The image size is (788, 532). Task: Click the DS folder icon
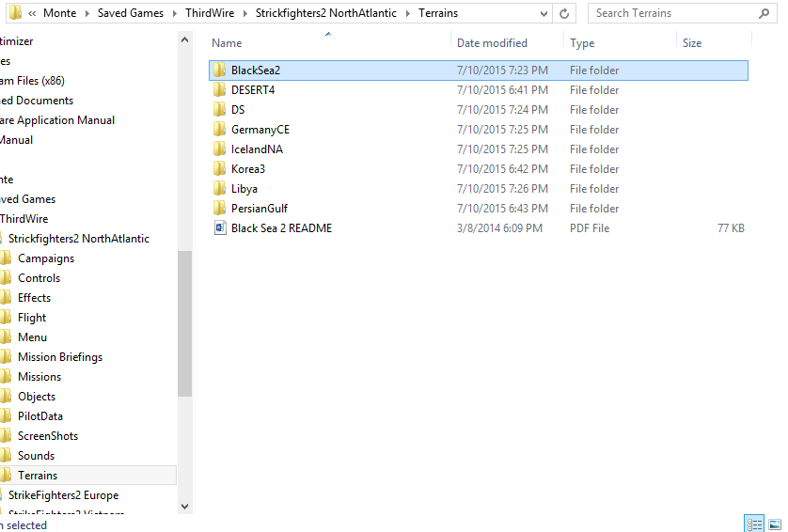(220, 110)
